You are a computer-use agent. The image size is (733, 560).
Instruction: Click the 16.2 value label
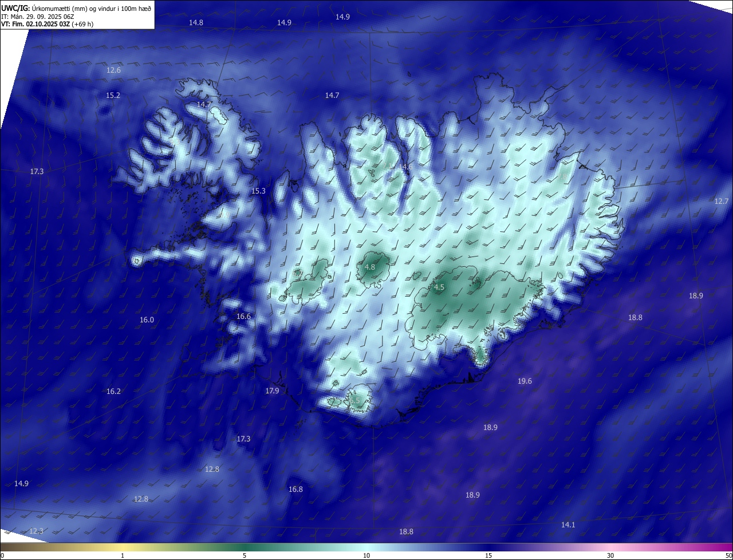113,391
